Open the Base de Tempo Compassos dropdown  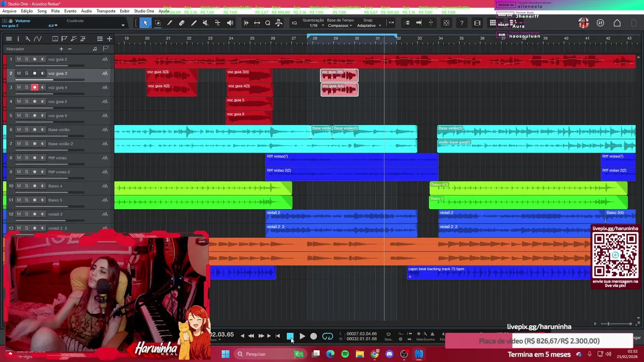[x=341, y=26]
